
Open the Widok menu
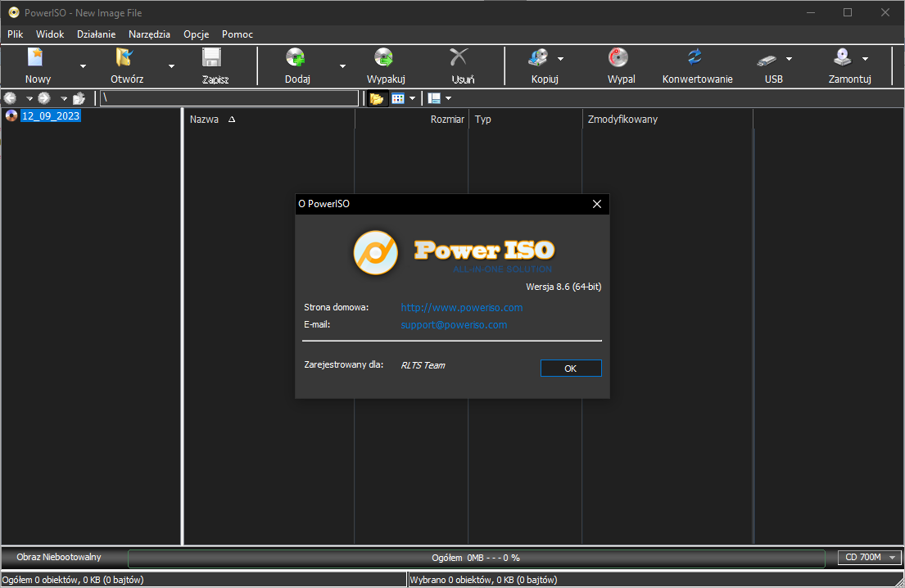tap(50, 34)
